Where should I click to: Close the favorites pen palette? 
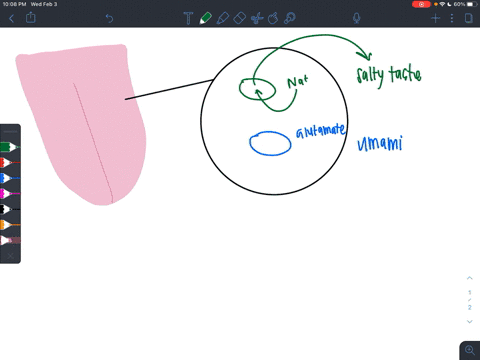(x=10, y=256)
